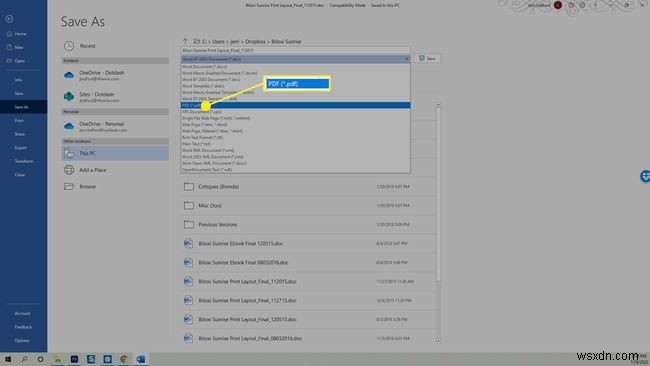Choose Word Document (*.docx) in the file type list
This screenshot has width=650, height=366.
click(x=296, y=66)
